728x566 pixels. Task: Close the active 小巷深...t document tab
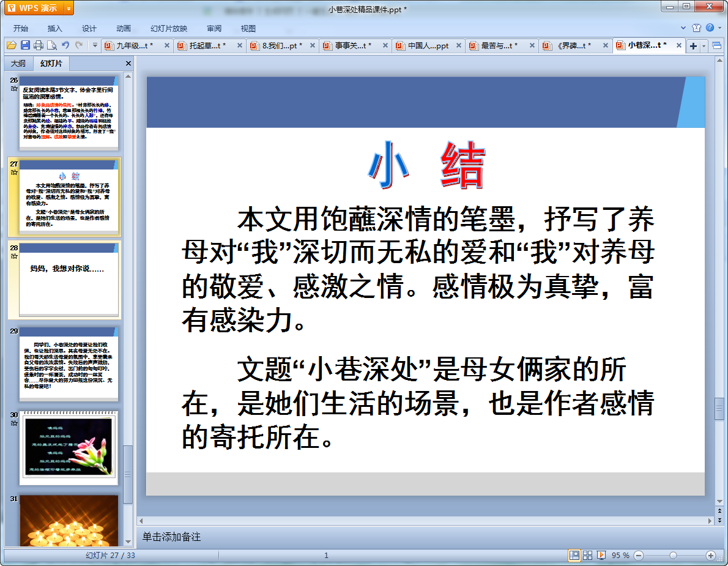point(679,45)
